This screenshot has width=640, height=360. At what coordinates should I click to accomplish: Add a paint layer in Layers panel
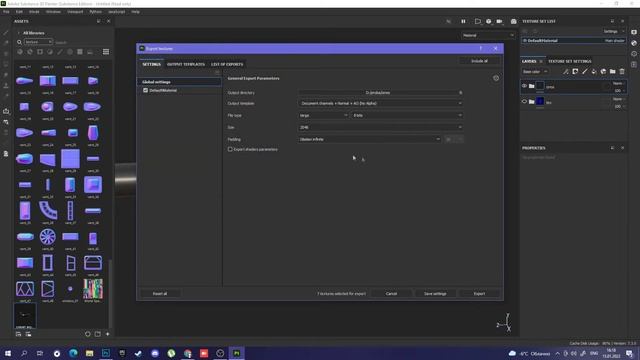tap(585, 71)
